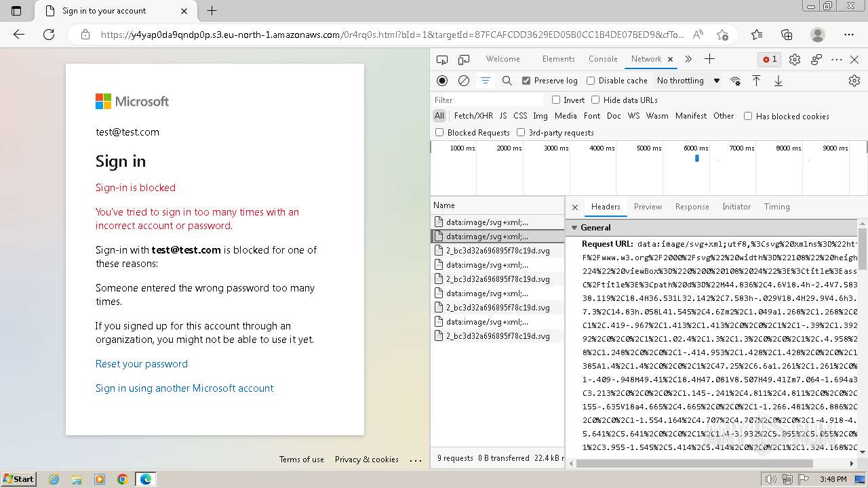Click the network Filter input field
Viewport: 868px width, 488px height.
(488, 100)
